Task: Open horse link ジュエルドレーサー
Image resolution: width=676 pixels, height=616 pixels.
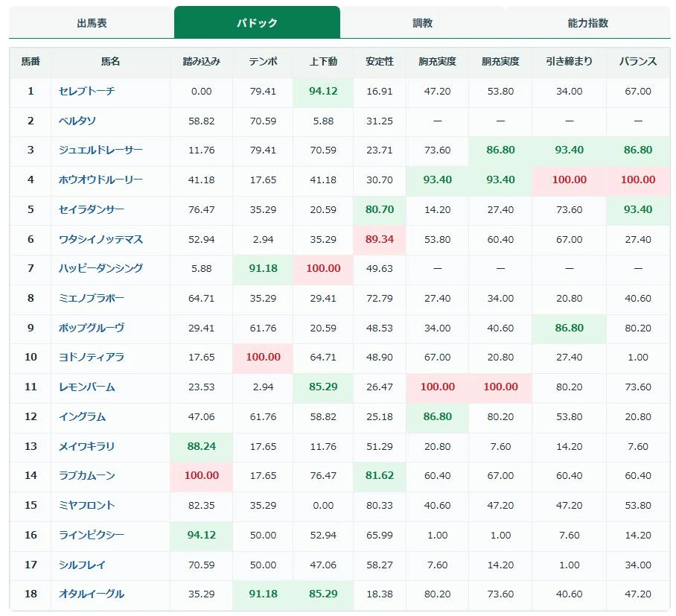Action: coord(101,150)
